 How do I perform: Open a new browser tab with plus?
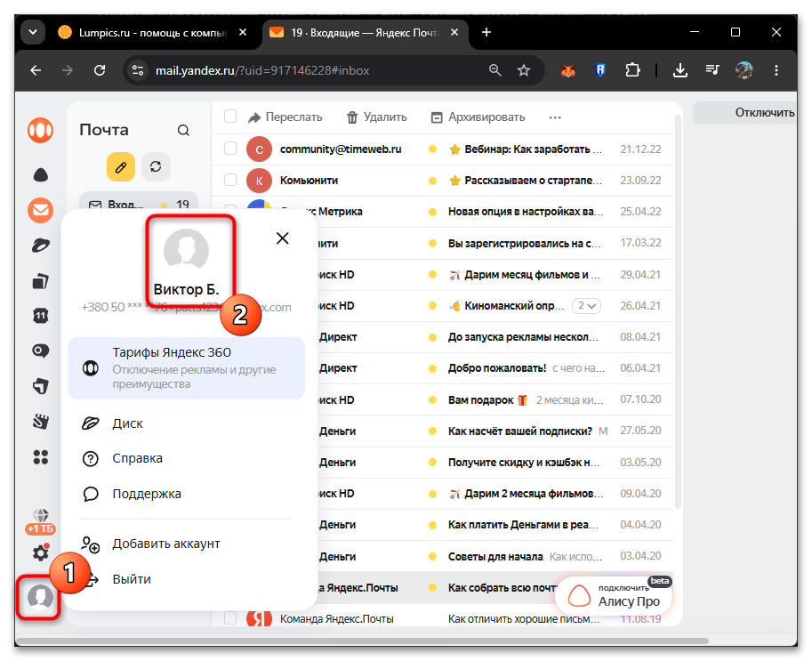click(x=486, y=33)
